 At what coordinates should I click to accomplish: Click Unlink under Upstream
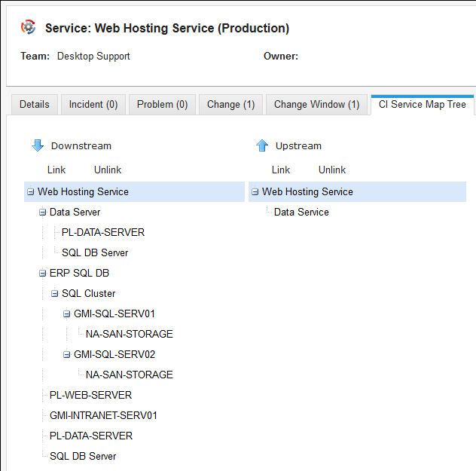point(332,170)
